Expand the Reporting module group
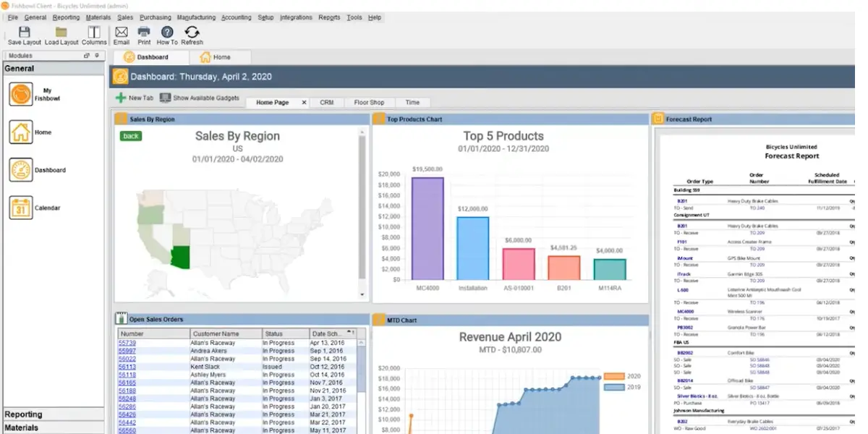868x434 pixels. 54,414
